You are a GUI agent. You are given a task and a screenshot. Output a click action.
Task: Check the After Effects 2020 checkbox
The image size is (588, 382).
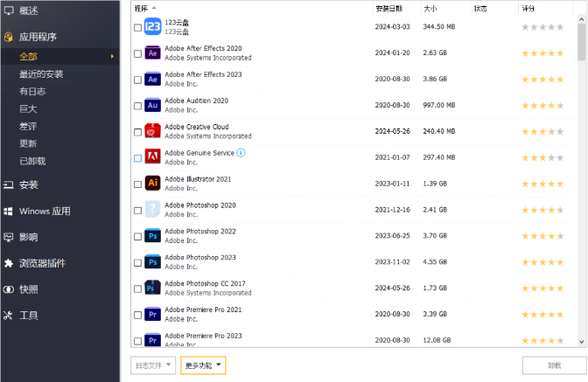coord(137,54)
